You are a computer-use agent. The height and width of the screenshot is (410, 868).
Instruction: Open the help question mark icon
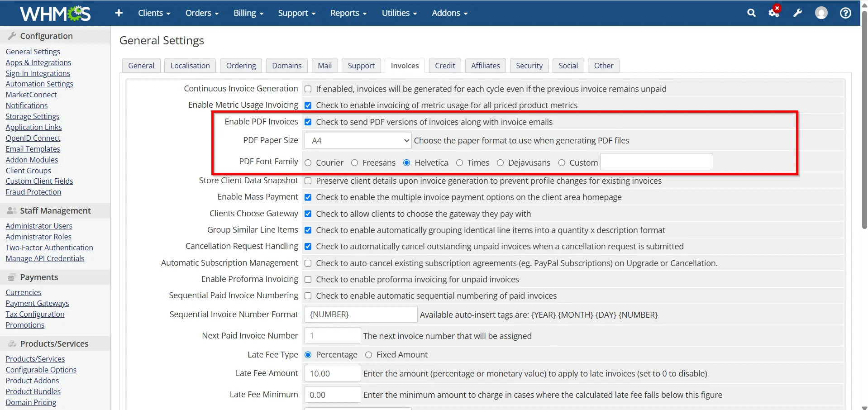click(845, 13)
